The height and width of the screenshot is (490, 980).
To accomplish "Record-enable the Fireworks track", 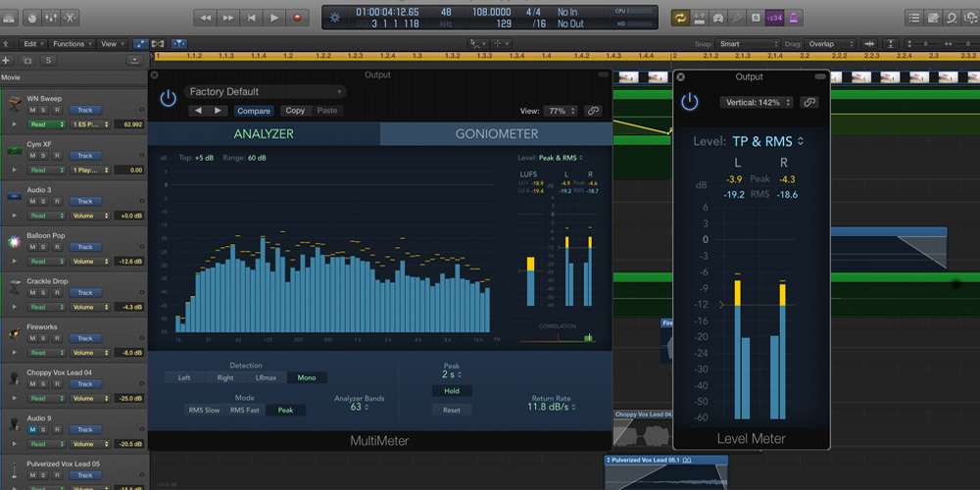I will click(x=57, y=338).
